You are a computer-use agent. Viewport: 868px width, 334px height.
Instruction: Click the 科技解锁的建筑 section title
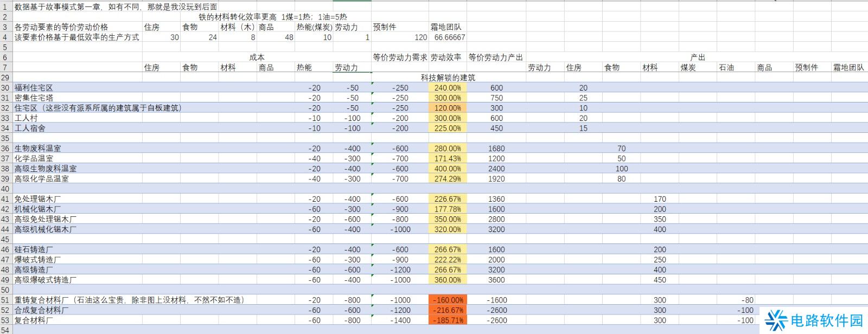(448, 78)
